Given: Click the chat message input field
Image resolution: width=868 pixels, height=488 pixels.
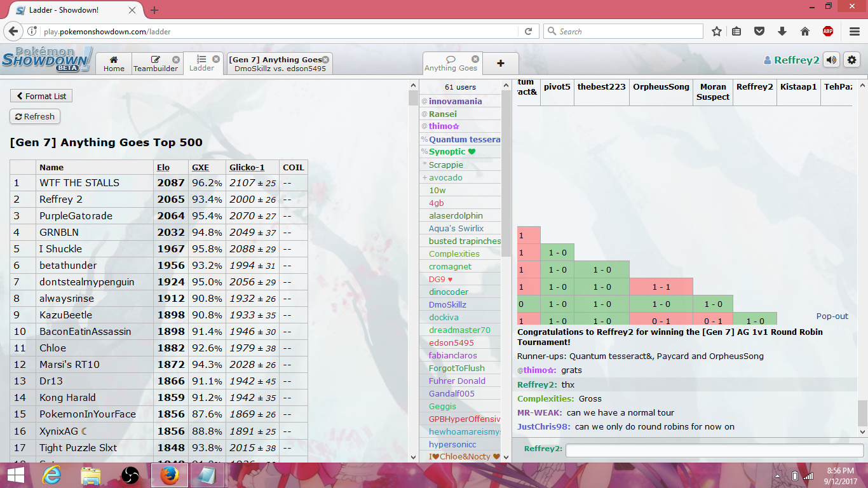Looking at the screenshot, I should tap(714, 450).
